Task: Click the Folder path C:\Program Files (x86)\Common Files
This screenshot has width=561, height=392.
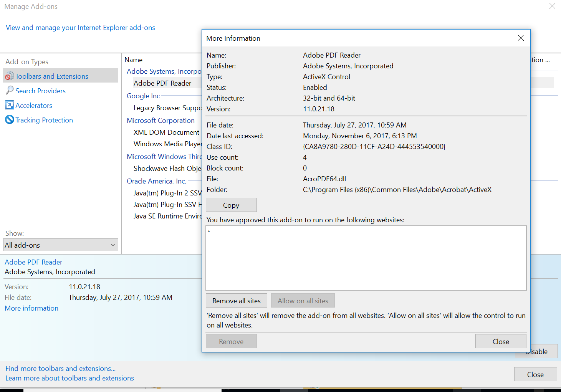Action: [x=397, y=190]
